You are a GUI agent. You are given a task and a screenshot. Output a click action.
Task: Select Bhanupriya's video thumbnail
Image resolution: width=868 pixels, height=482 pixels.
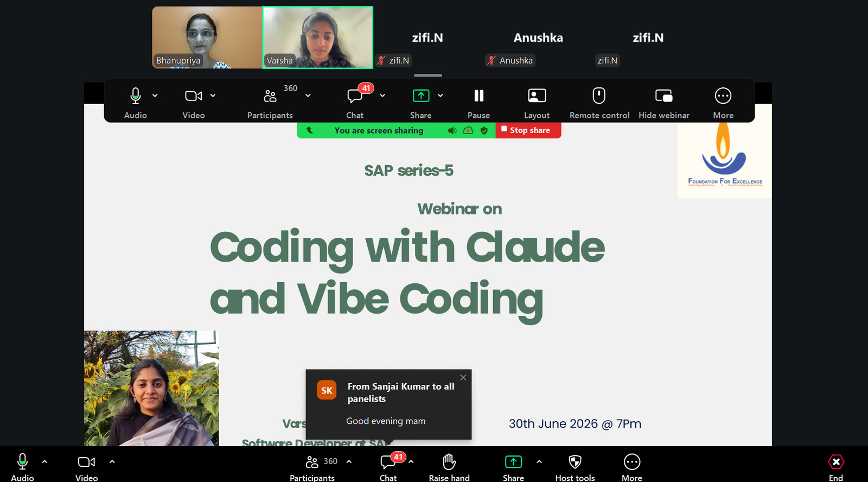(207, 37)
